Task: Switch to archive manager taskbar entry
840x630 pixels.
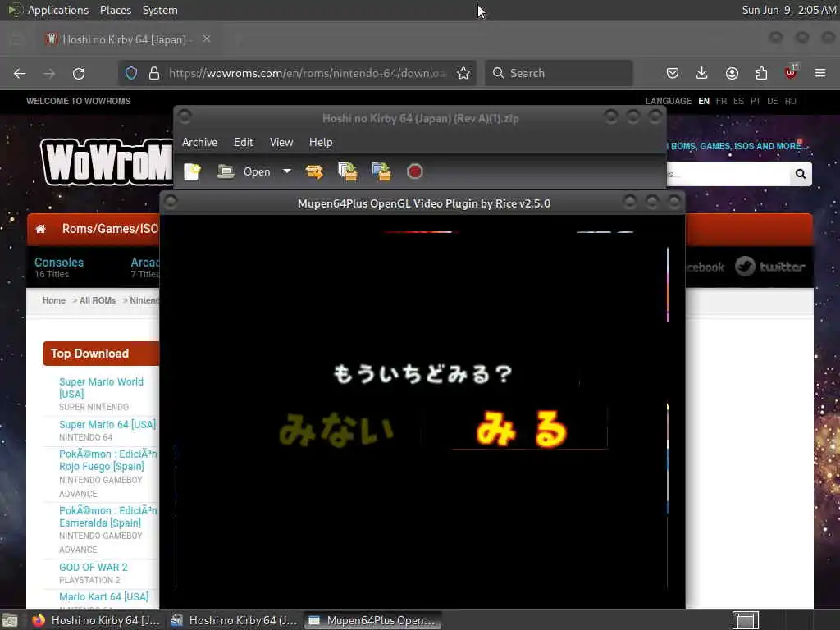Action: pyautogui.click(x=234, y=620)
